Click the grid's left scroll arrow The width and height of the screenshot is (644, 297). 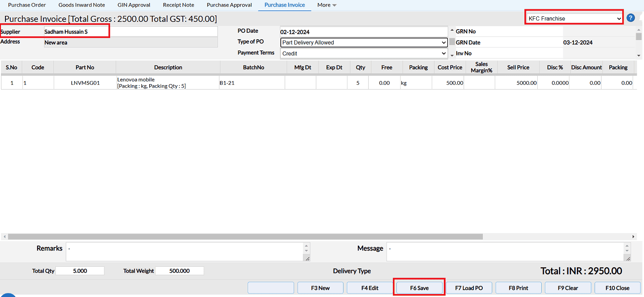point(4,237)
